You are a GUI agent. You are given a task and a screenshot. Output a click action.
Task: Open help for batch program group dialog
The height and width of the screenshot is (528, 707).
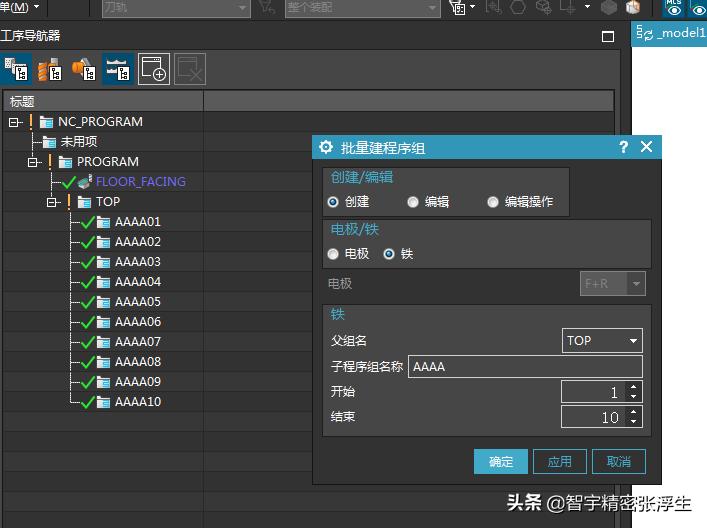(624, 147)
